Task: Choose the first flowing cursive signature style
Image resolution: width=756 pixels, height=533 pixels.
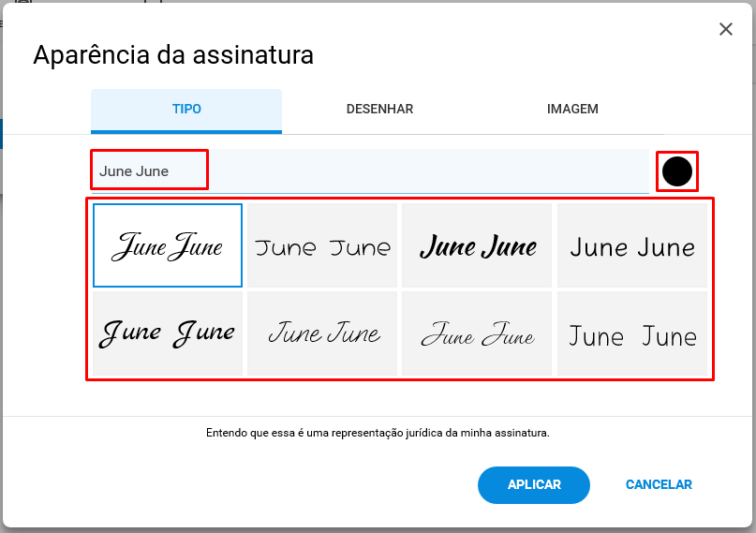Action: tap(168, 245)
